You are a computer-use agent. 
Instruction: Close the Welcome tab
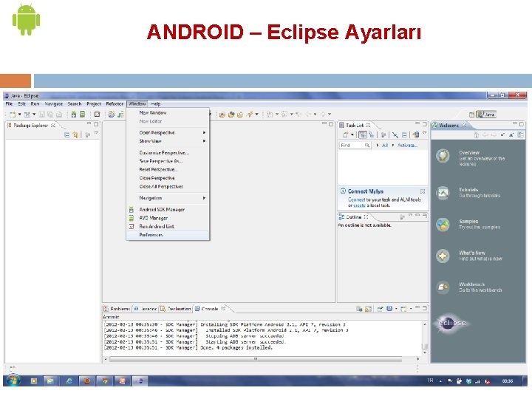[x=463, y=125]
